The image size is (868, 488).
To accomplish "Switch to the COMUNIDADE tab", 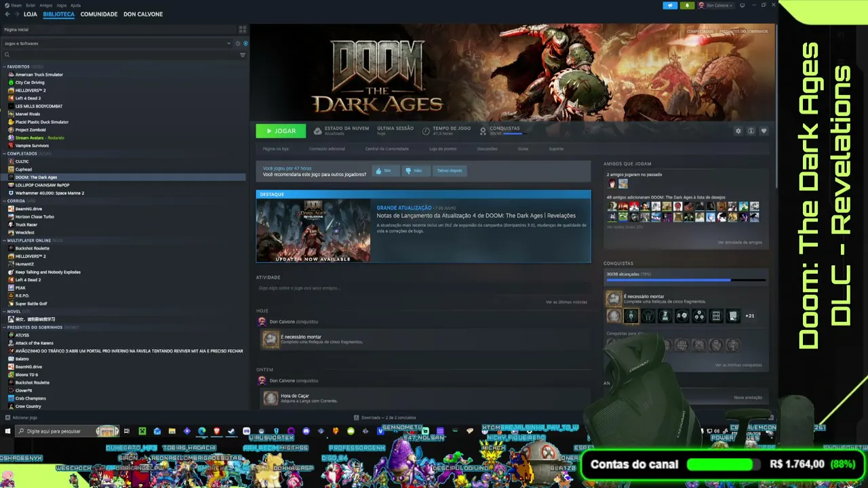I will point(99,14).
